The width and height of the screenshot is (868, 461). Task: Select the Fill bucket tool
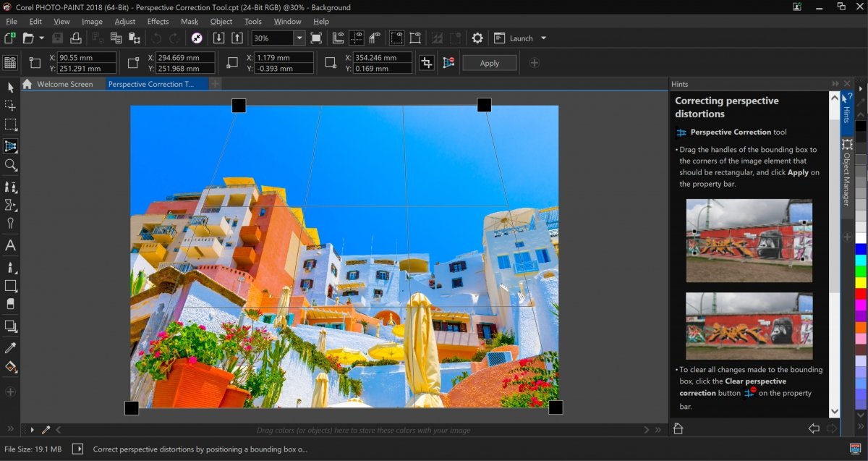[10, 367]
